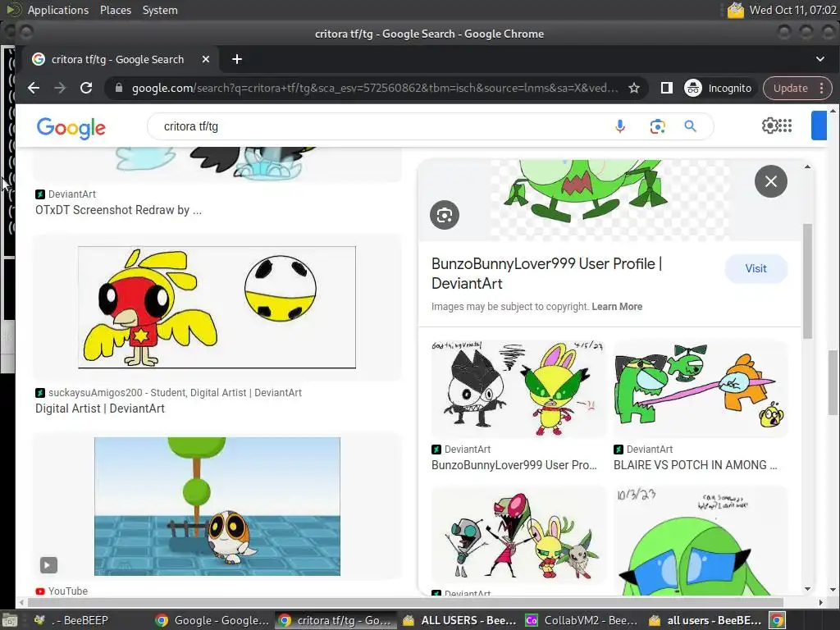This screenshot has width=840, height=630.
Task: Click the preview panel vertical scrollbar thumb
Action: tap(807, 281)
